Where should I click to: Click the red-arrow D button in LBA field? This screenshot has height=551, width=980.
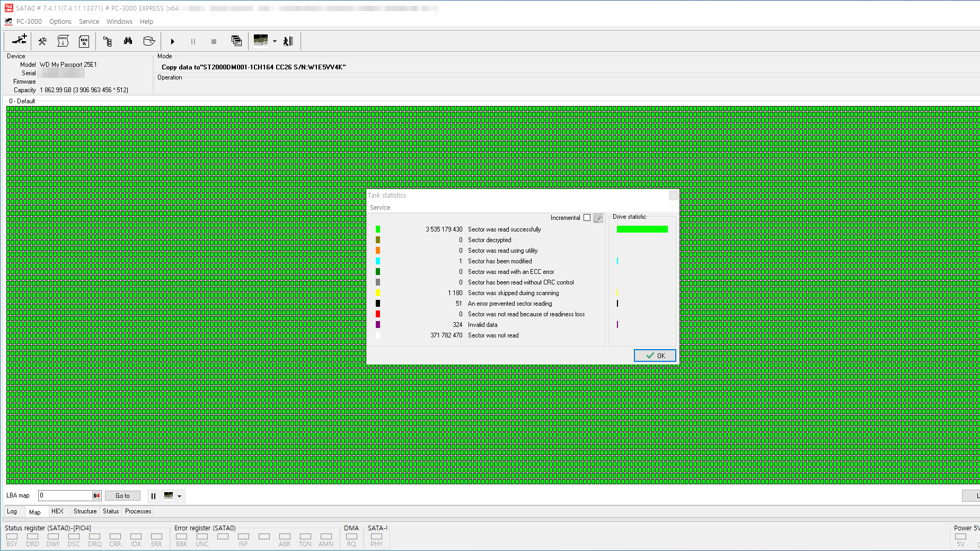pos(96,496)
